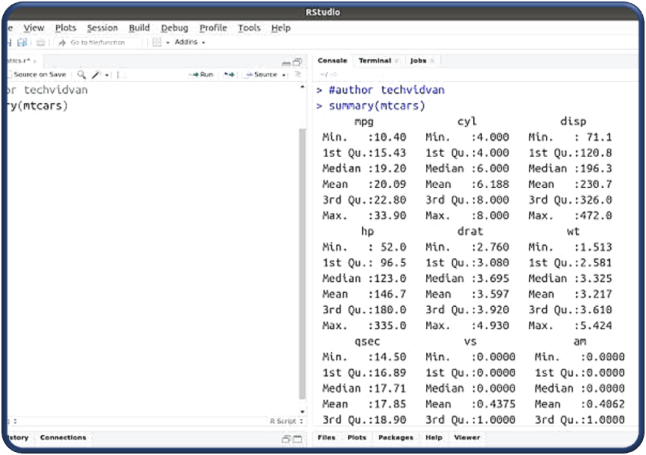The width and height of the screenshot is (646, 455).
Task: Switch to the Help tab in lower pane
Action: (434, 438)
